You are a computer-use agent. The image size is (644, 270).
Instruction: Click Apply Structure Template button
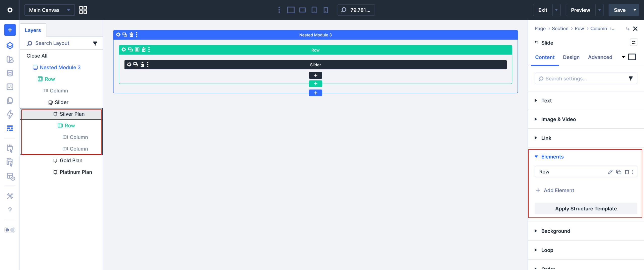click(586, 208)
